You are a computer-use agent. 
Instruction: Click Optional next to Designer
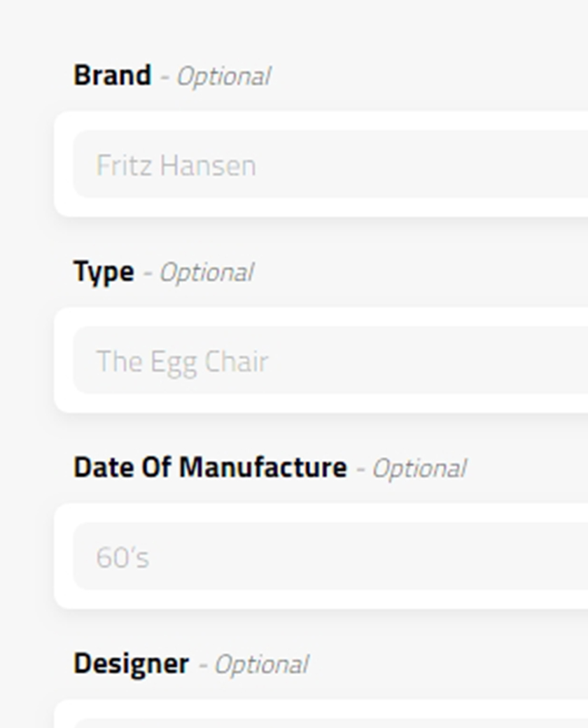pos(261,664)
